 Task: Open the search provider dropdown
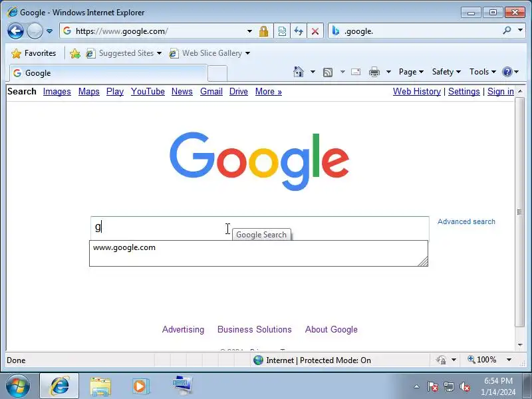click(x=521, y=31)
